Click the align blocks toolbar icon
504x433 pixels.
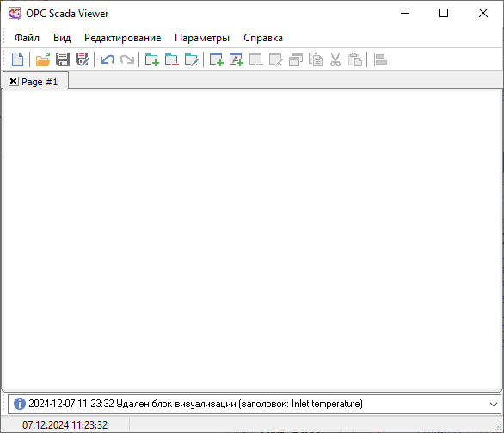380,59
